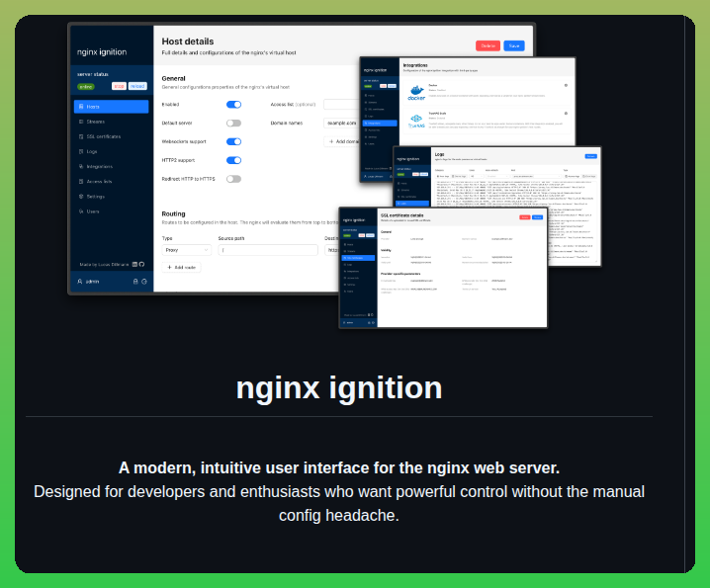Select highlighted Integrations item in Integrations window sidebar
This screenshot has width=710, height=588.
tap(380, 124)
